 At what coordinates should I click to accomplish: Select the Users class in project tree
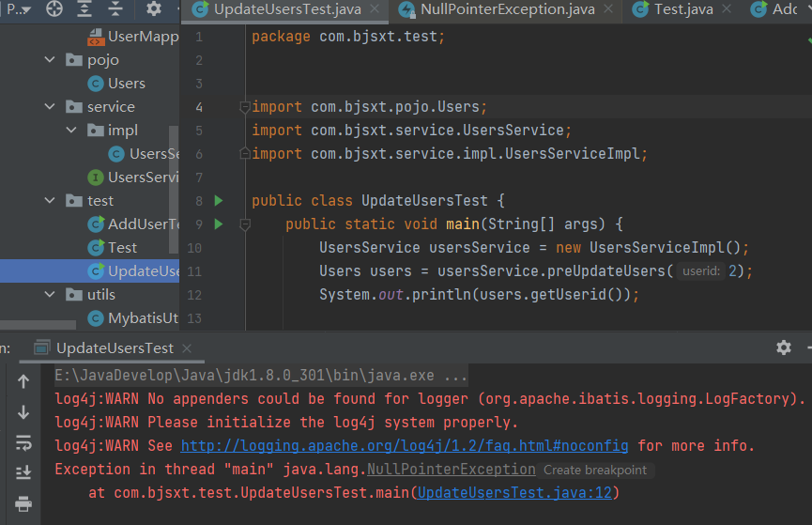click(116, 84)
